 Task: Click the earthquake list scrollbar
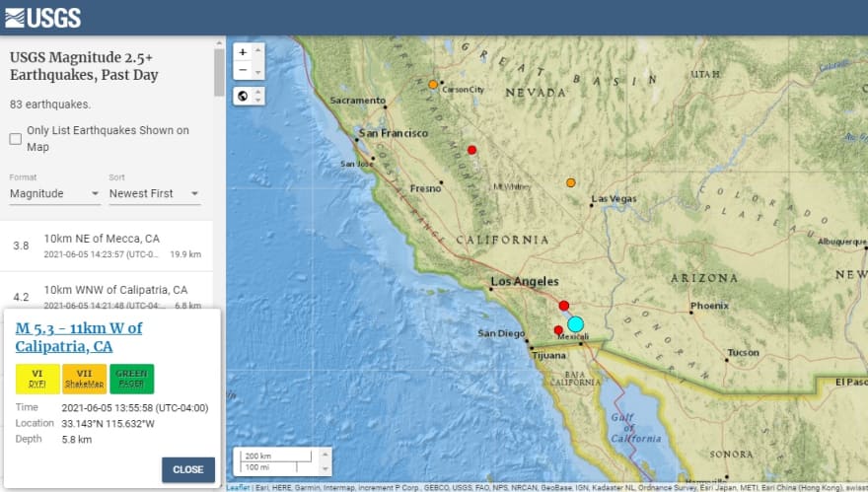click(219, 74)
